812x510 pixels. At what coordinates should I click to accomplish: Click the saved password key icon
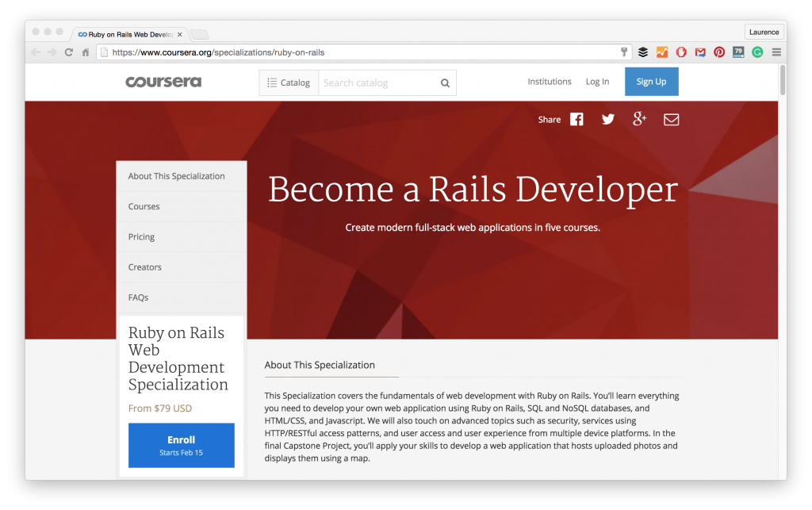[624, 52]
